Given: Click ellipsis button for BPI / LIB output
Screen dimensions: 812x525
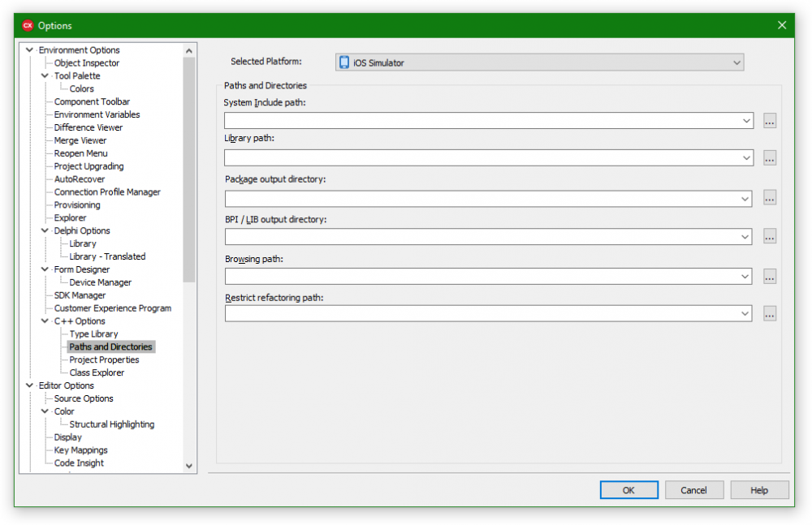Looking at the screenshot, I should tap(770, 237).
